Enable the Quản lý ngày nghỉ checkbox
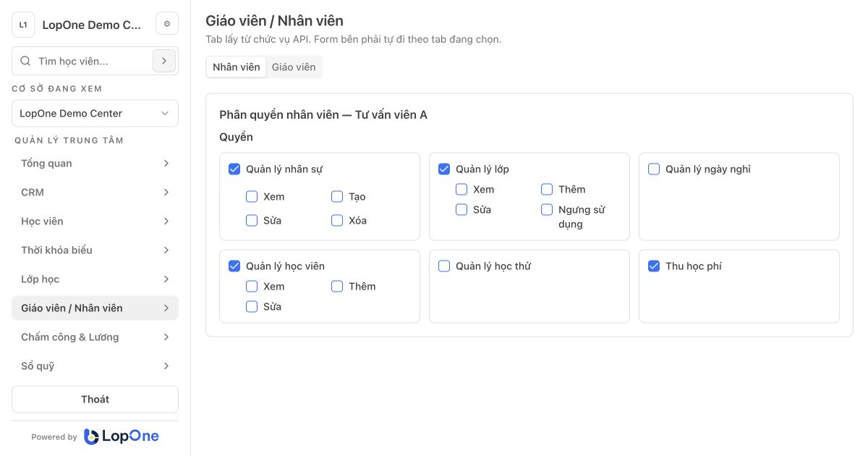The height and width of the screenshot is (456, 868). tap(654, 169)
